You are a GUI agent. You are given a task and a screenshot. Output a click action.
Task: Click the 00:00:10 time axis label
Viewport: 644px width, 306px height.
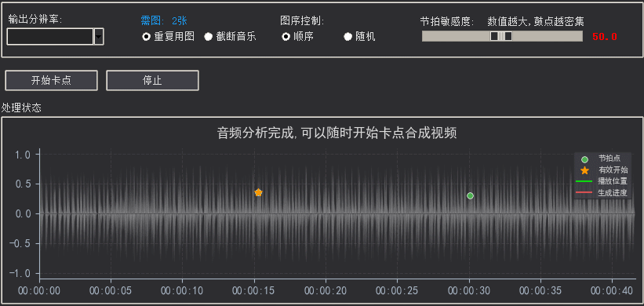tap(182, 291)
